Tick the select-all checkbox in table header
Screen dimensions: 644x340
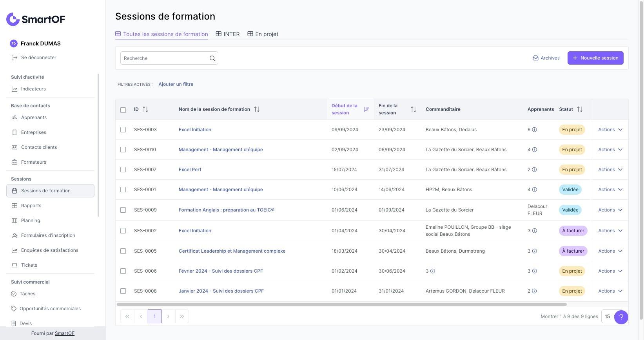123,110
